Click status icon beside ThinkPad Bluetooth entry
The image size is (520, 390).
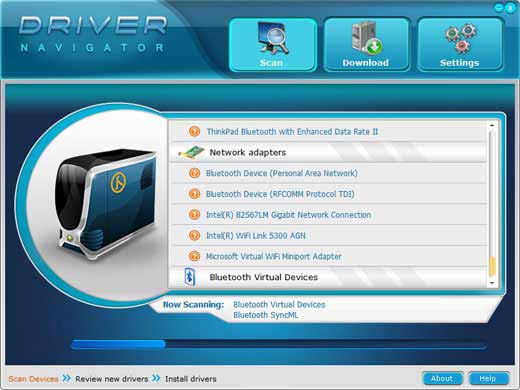(x=195, y=131)
